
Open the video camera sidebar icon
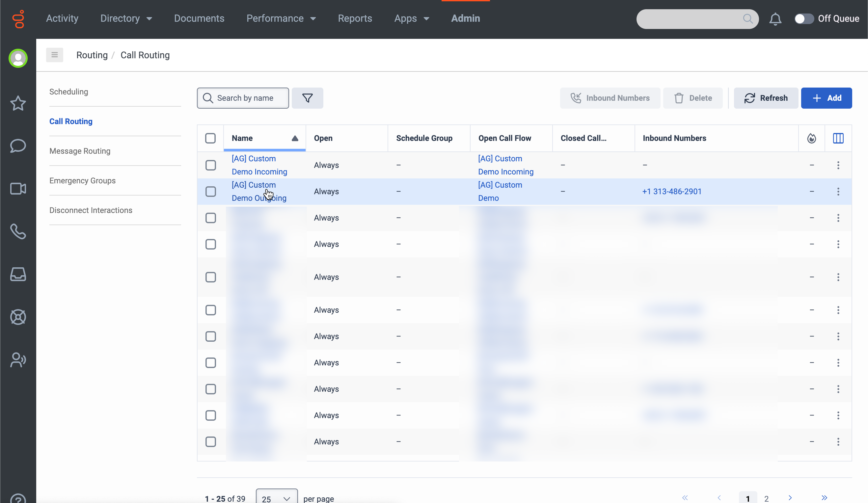(18, 188)
